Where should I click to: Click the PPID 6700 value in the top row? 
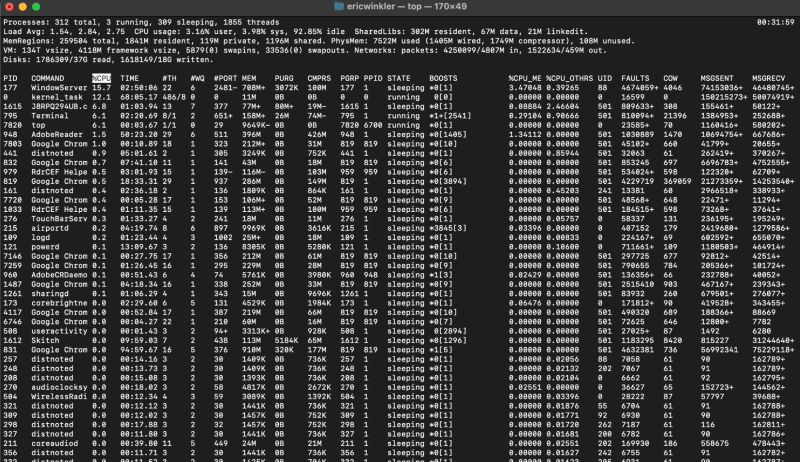pos(372,125)
